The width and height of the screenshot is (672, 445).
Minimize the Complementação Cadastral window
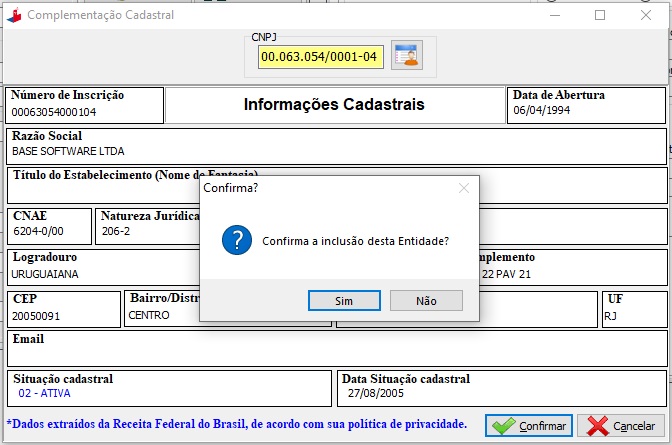pos(555,15)
